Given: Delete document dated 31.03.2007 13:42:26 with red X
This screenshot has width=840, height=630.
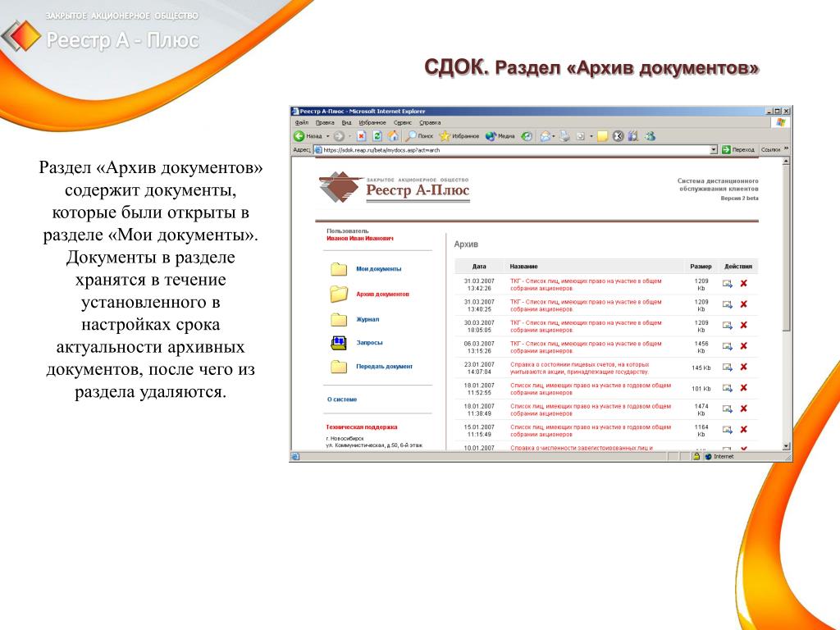Looking at the screenshot, I should pyautogui.click(x=743, y=283).
